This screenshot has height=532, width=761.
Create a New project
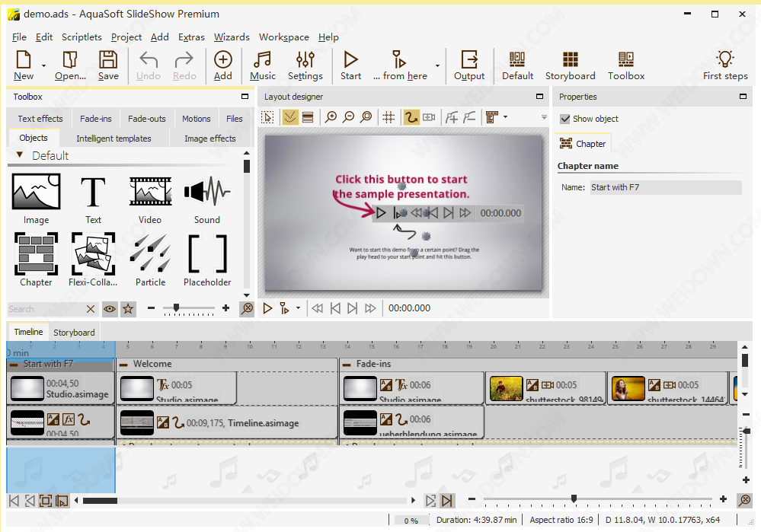pyautogui.click(x=24, y=65)
